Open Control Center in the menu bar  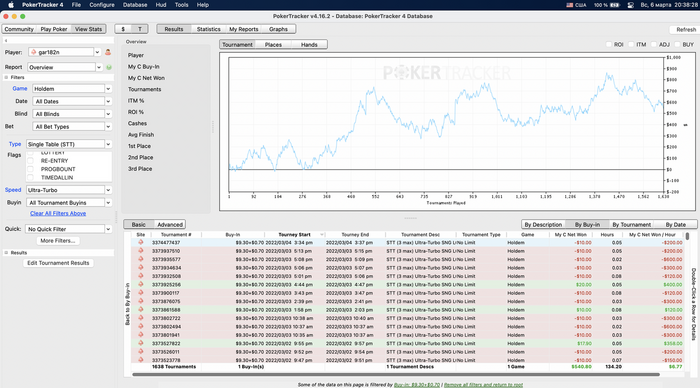click(630, 5)
